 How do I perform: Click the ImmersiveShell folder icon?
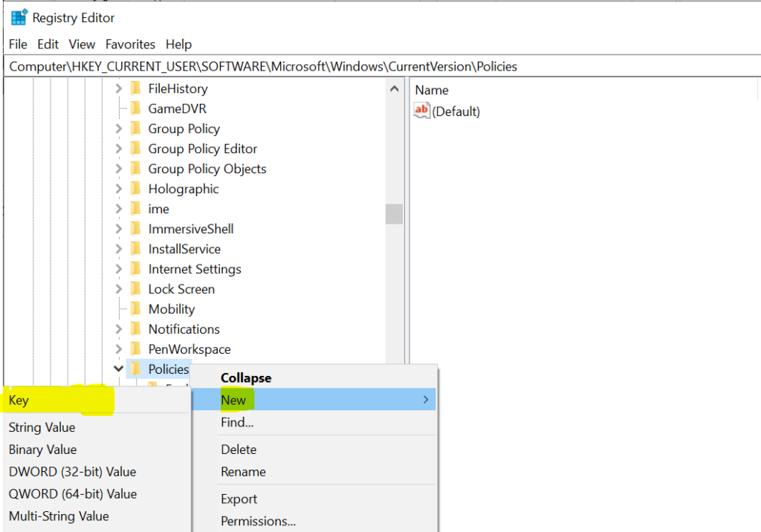[136, 229]
